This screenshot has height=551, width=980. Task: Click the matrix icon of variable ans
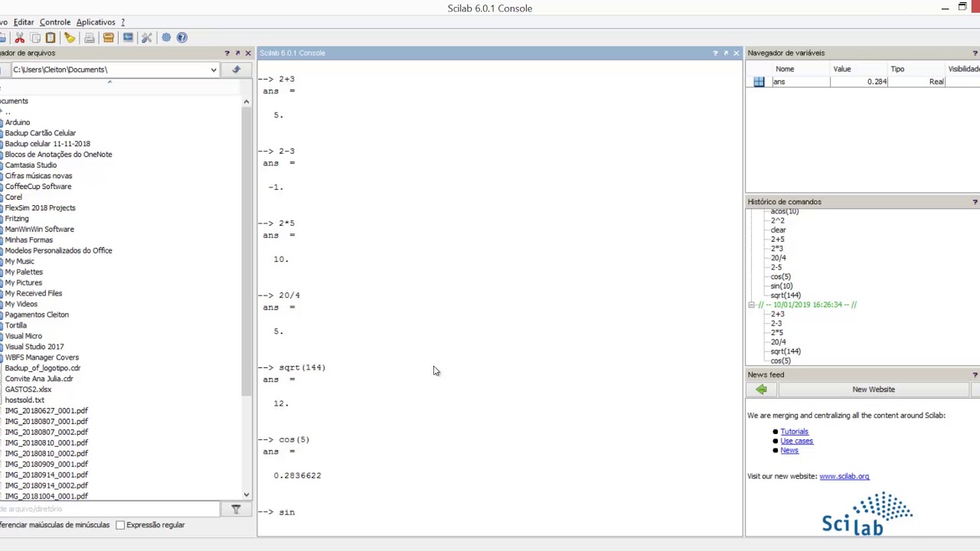pos(759,82)
